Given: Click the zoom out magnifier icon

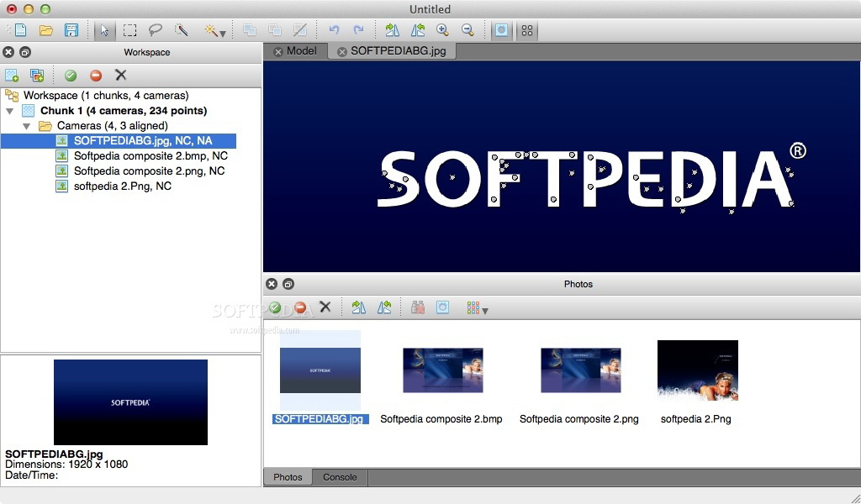Looking at the screenshot, I should [x=467, y=30].
